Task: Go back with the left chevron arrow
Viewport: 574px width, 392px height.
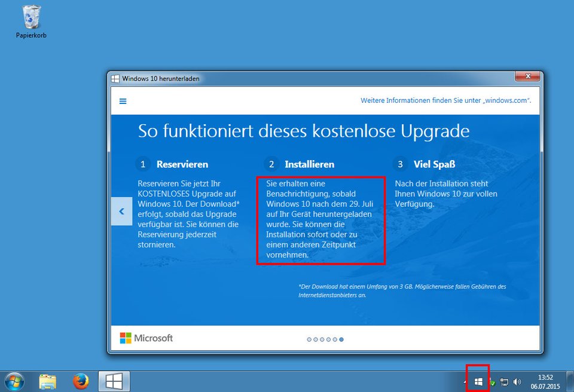Action: [121, 211]
